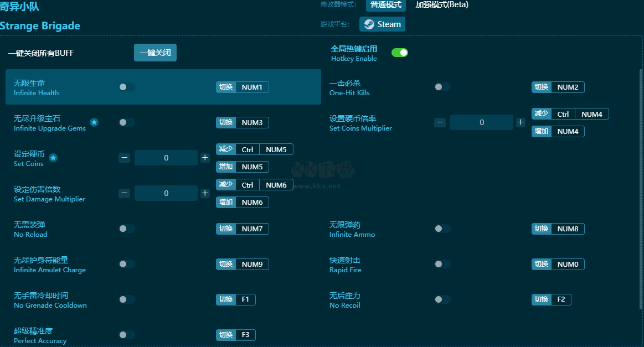Viewport: 644px width, 347px height.
Task: Click the Set Coins Multiplier label
Action: (x=360, y=128)
